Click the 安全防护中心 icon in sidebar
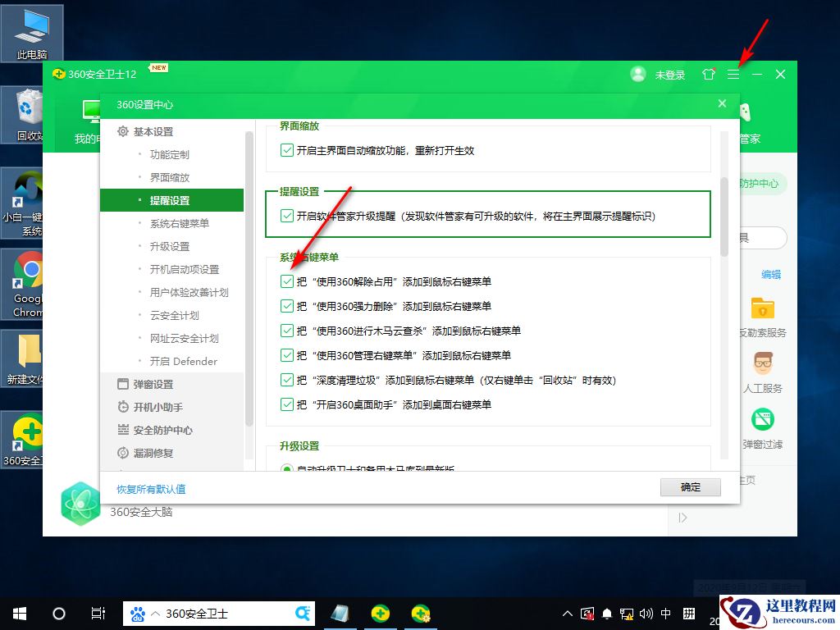Image resolution: width=840 pixels, height=630 pixels. [x=123, y=430]
